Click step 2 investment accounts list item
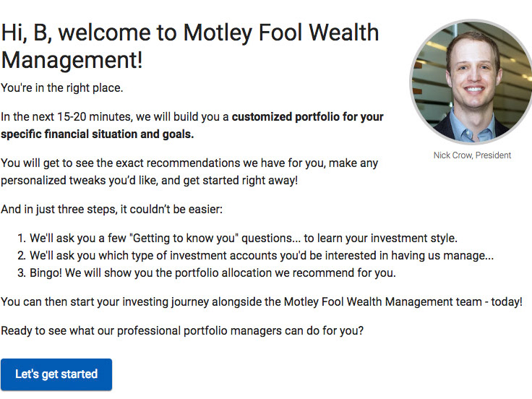Image resolution: width=532 pixels, height=399 pixels. (x=255, y=255)
